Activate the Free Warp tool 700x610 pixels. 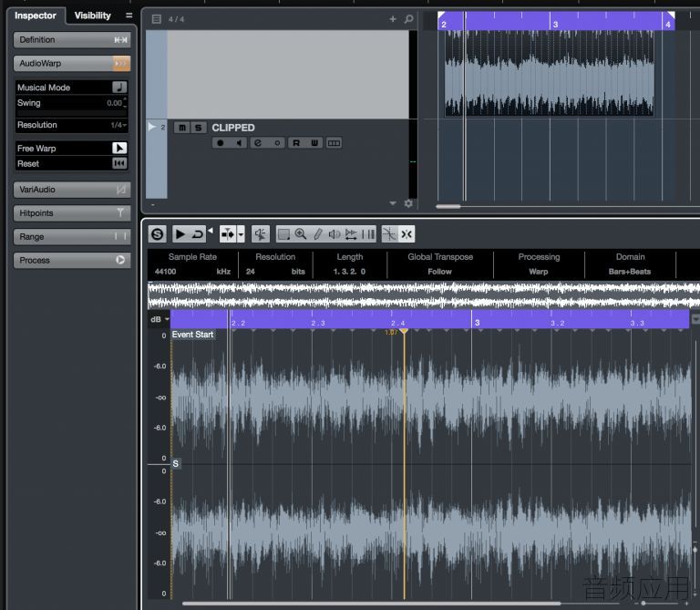(x=119, y=148)
